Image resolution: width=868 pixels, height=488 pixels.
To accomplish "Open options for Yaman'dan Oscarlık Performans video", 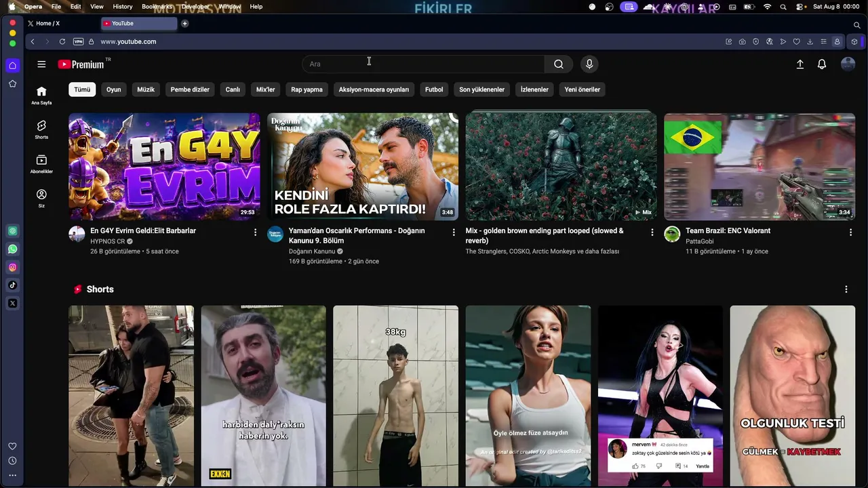I will [x=454, y=232].
